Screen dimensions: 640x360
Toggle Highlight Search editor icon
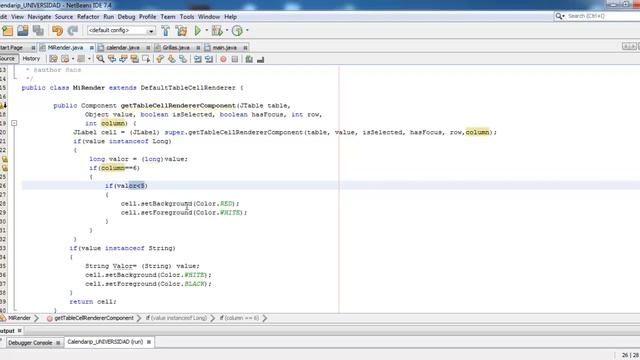tap(135, 59)
